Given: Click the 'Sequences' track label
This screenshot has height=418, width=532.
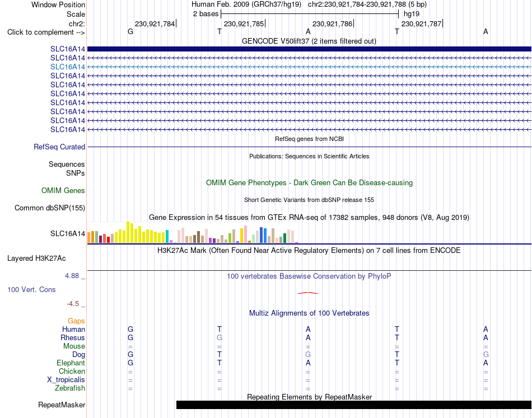Looking at the screenshot, I should coord(67,165).
